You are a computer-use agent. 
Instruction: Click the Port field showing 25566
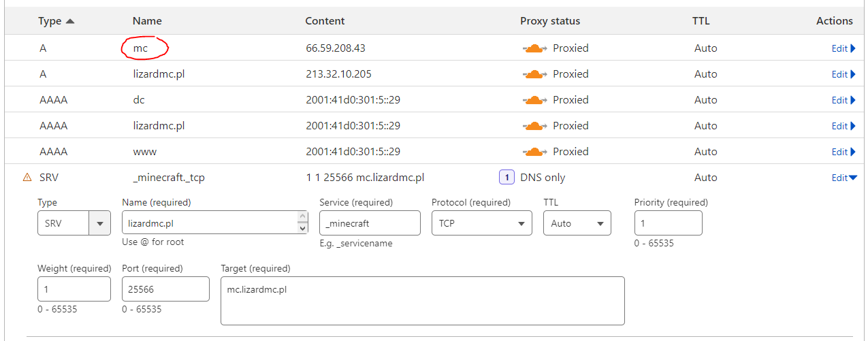click(x=165, y=289)
